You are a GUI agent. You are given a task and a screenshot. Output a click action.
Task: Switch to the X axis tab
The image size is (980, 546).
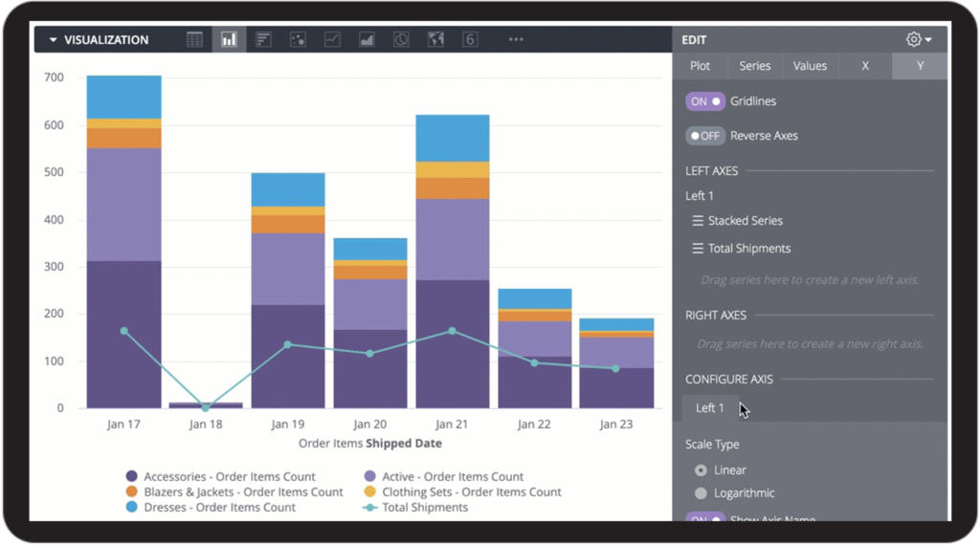point(865,66)
